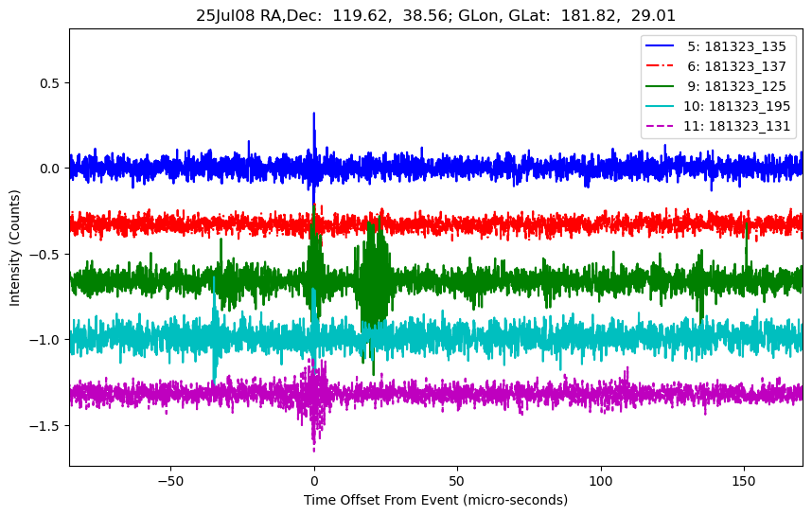Click x-axis tick label "100"

tap(601, 481)
